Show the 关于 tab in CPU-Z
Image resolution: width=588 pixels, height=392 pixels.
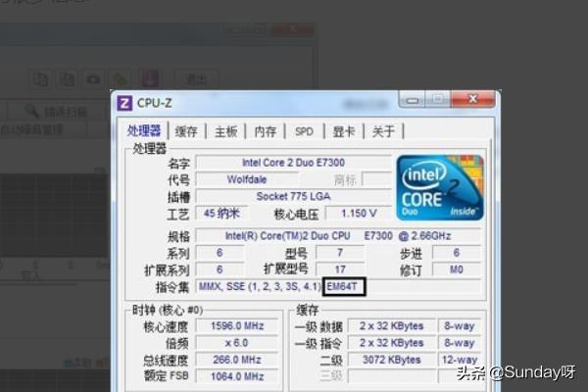tap(383, 131)
